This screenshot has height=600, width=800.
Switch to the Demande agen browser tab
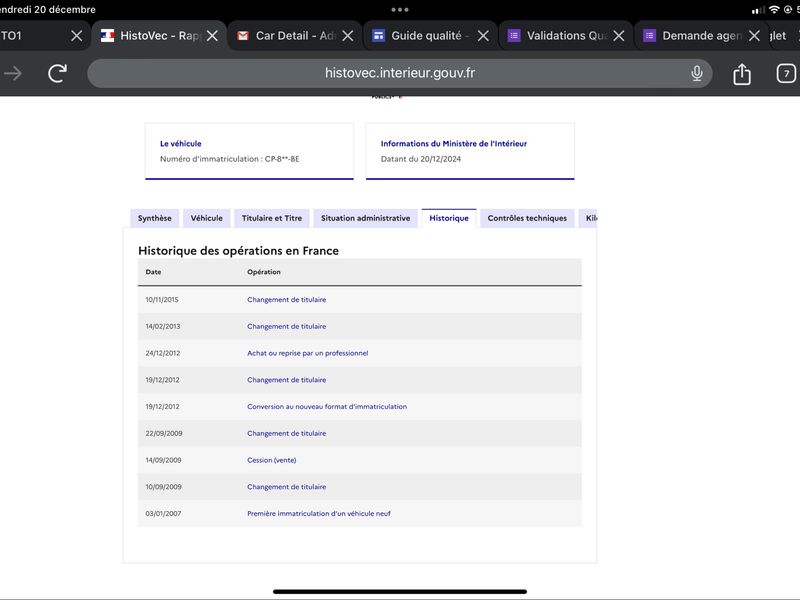(x=701, y=36)
